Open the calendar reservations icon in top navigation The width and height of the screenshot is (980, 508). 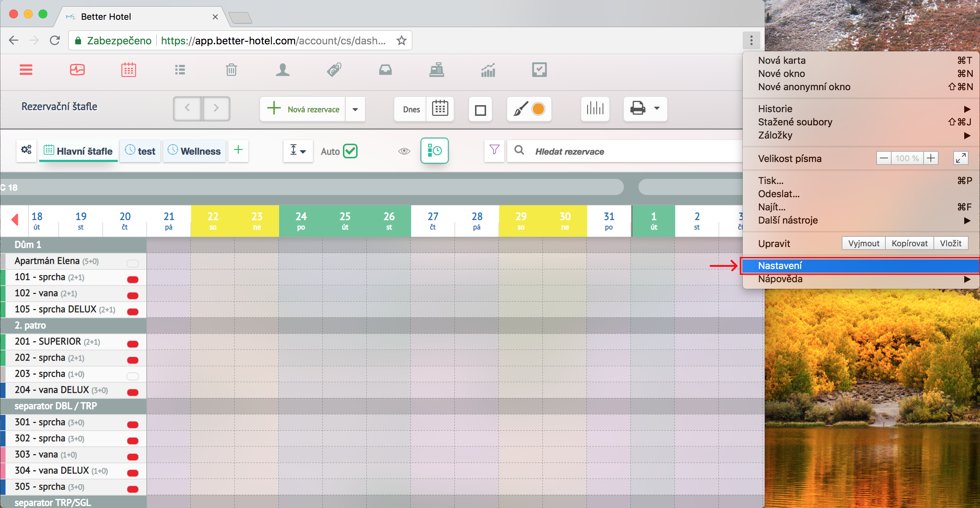(129, 70)
